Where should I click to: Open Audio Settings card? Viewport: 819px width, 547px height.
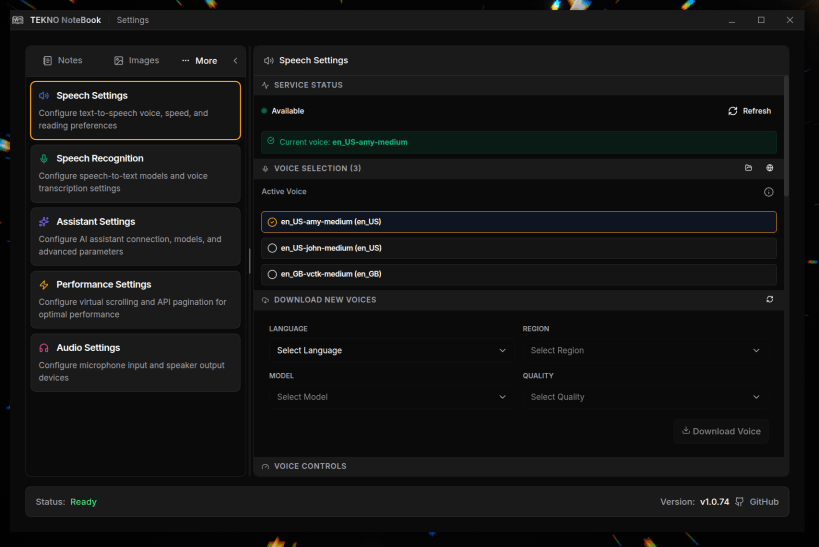click(x=135, y=363)
